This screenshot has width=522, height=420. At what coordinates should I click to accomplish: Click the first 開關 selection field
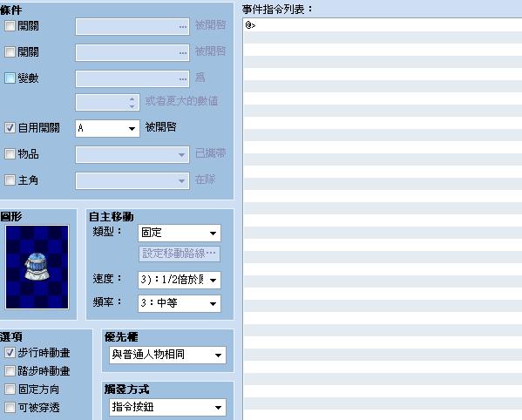(x=132, y=27)
